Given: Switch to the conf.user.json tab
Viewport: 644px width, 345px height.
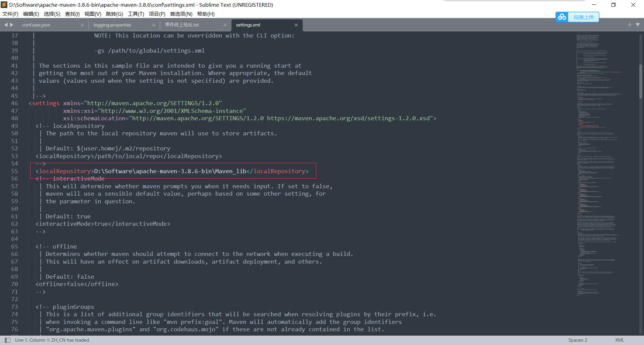Looking at the screenshot, I should pos(36,25).
